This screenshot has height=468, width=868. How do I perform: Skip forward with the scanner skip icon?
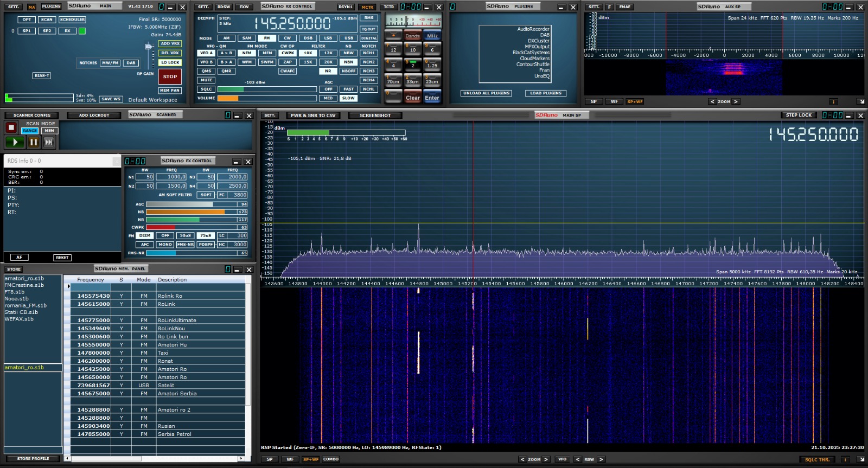49,142
